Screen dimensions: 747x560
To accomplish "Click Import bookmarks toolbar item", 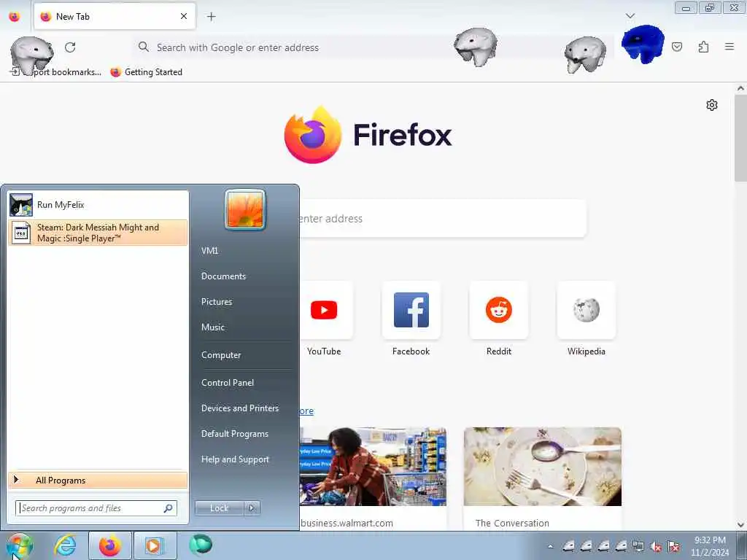I will coord(55,72).
